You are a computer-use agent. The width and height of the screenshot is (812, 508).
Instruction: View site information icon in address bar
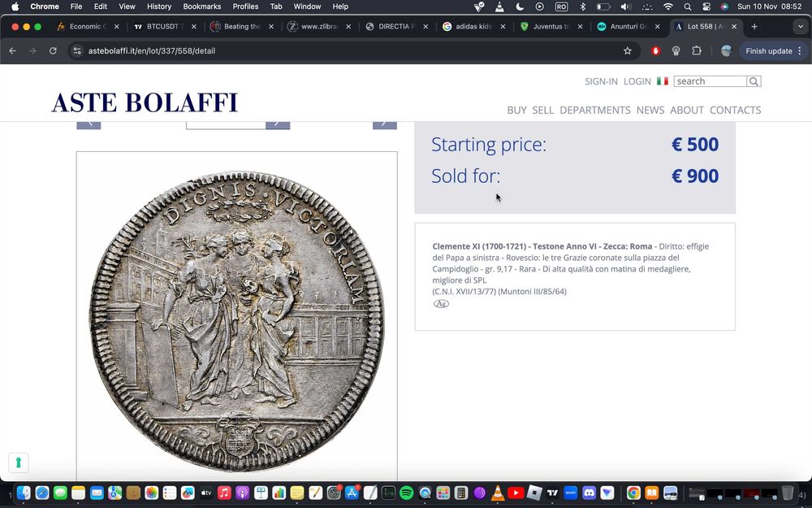(77, 50)
